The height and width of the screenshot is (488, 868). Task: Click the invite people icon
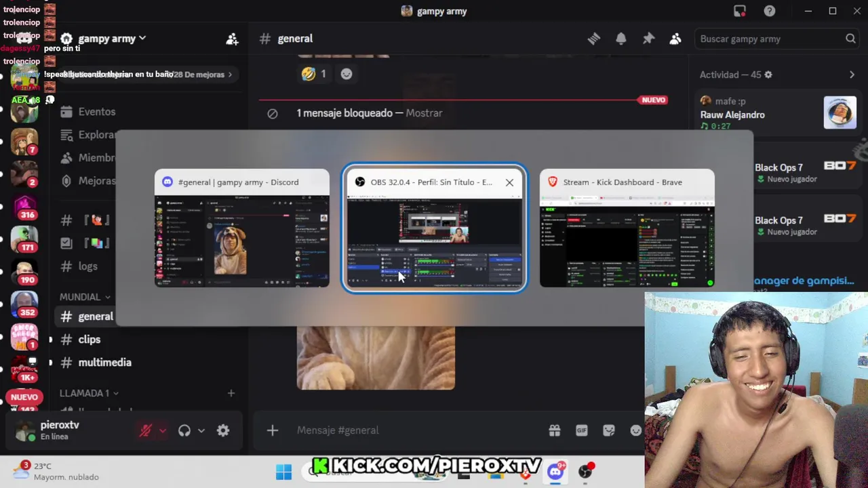click(232, 39)
